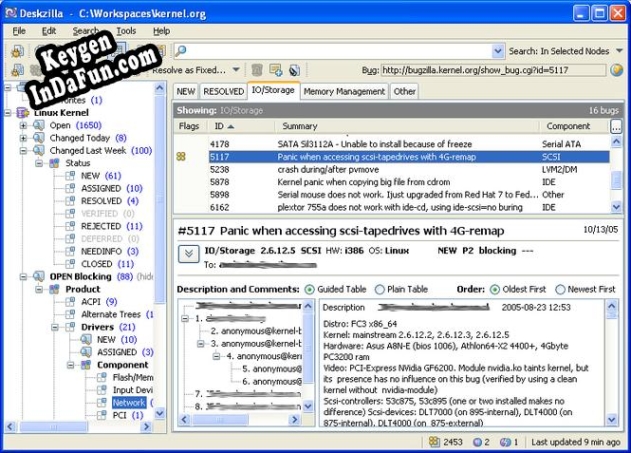Click the bug icon in top toolbar row
The image size is (631, 453).
[17, 51]
